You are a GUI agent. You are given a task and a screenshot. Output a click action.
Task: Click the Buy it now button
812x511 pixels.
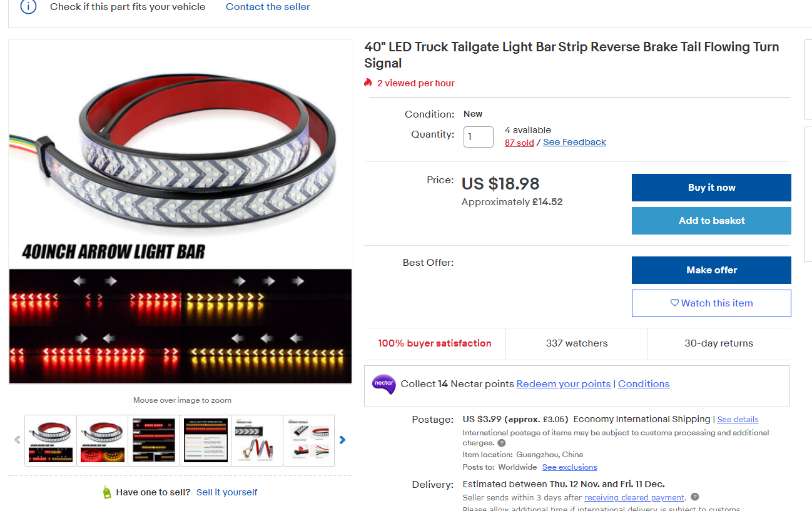(711, 188)
